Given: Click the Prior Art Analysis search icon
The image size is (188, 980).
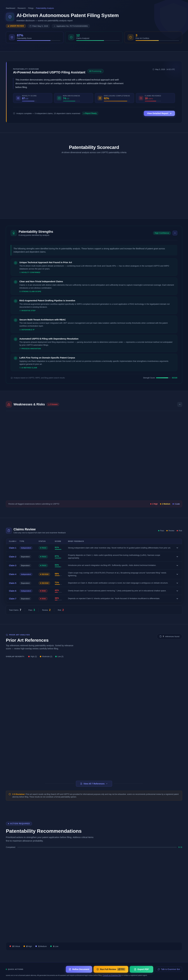Looking at the screenshot, I should 7,635.
